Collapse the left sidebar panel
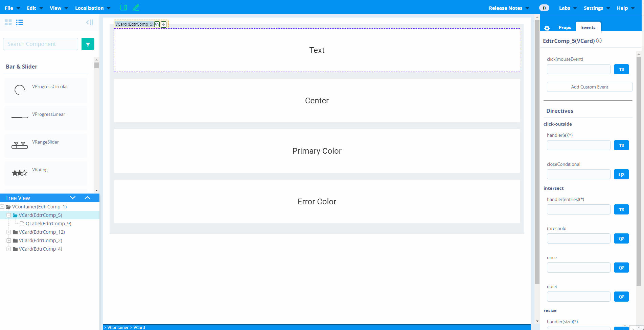Viewport: 644px width, 330px height. [x=89, y=22]
